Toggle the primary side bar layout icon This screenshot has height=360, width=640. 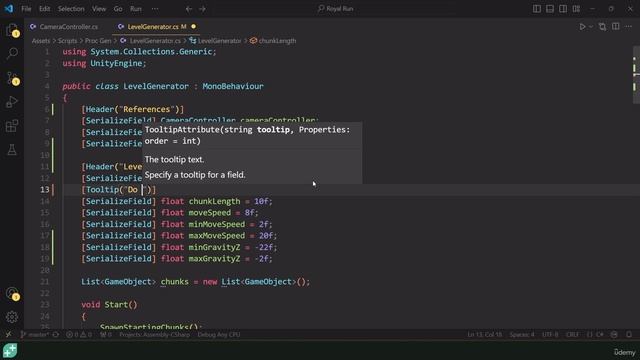click(537, 9)
